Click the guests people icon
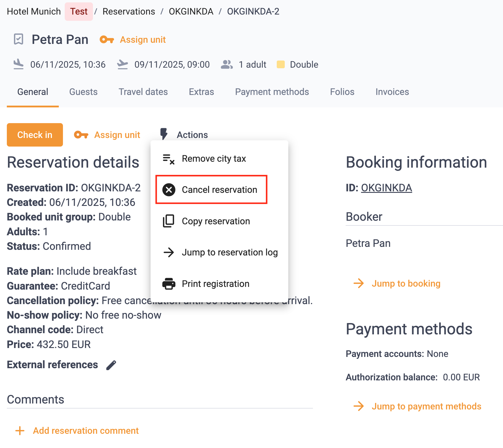This screenshot has width=503, height=448. [x=227, y=64]
